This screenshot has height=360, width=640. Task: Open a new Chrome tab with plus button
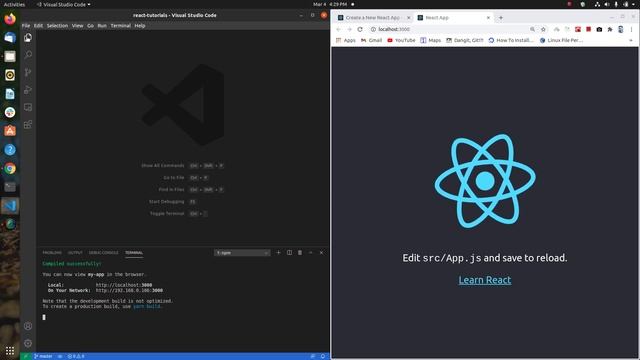click(501, 18)
